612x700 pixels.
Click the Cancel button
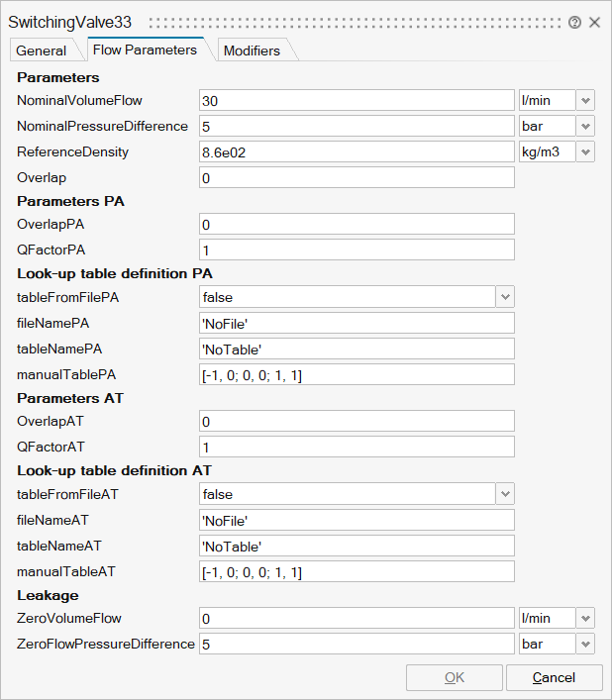(554, 677)
